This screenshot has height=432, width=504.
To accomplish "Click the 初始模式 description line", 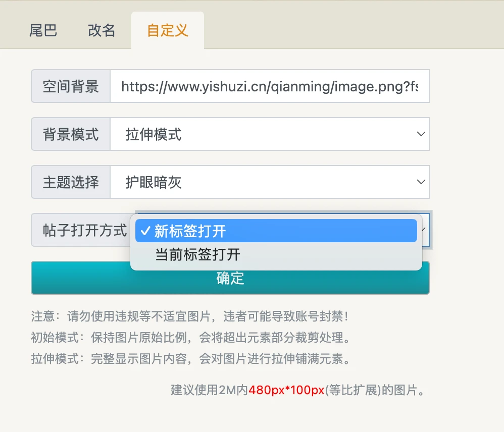I will tap(190, 338).
